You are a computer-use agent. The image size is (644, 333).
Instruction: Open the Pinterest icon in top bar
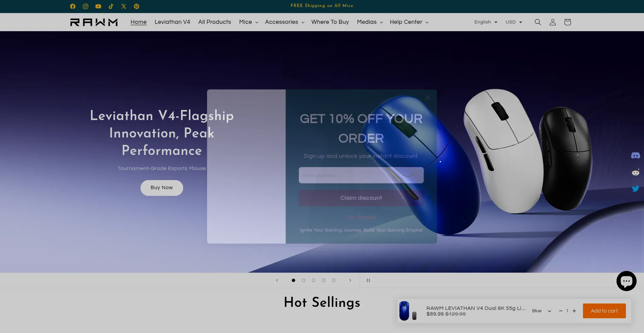[x=137, y=6]
